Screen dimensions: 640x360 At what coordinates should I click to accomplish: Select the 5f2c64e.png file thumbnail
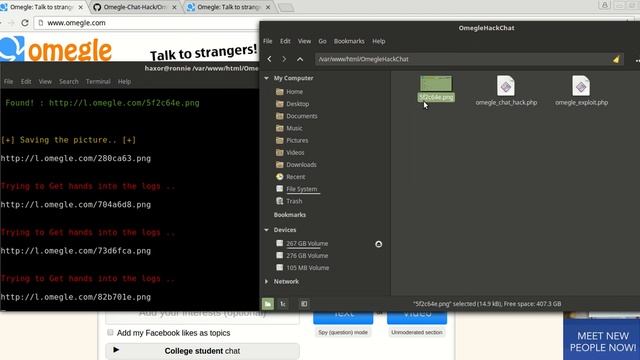(x=436, y=84)
